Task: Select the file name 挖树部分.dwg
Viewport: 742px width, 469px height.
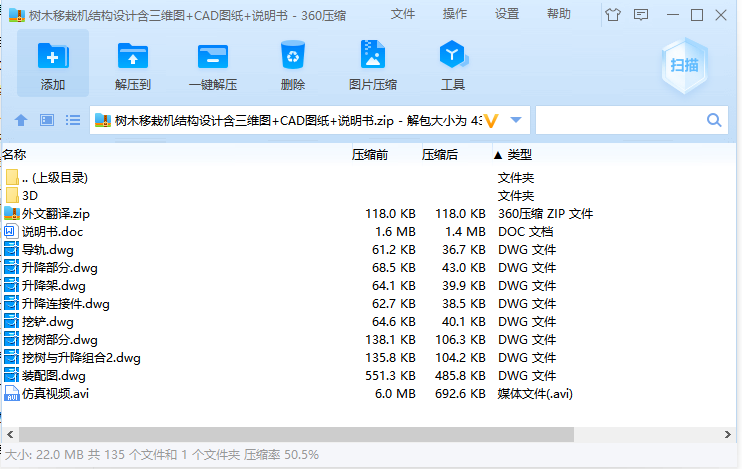Action: tap(60, 340)
